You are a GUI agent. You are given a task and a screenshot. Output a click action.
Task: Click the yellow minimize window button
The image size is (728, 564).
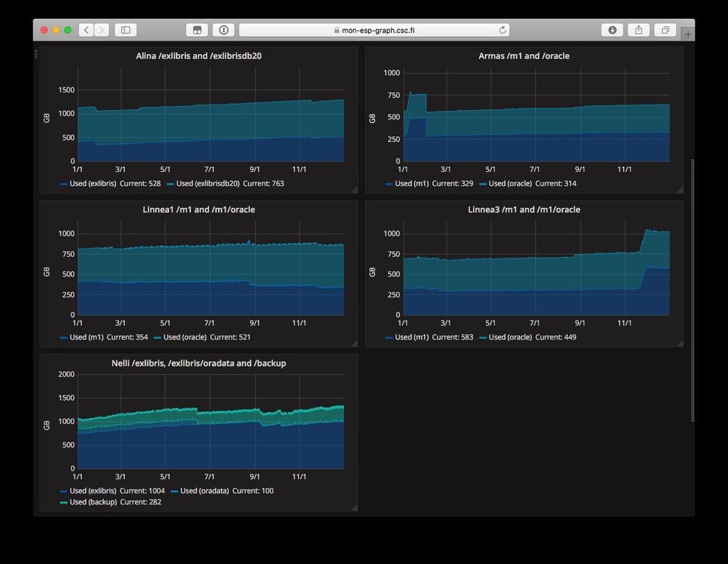[56, 30]
